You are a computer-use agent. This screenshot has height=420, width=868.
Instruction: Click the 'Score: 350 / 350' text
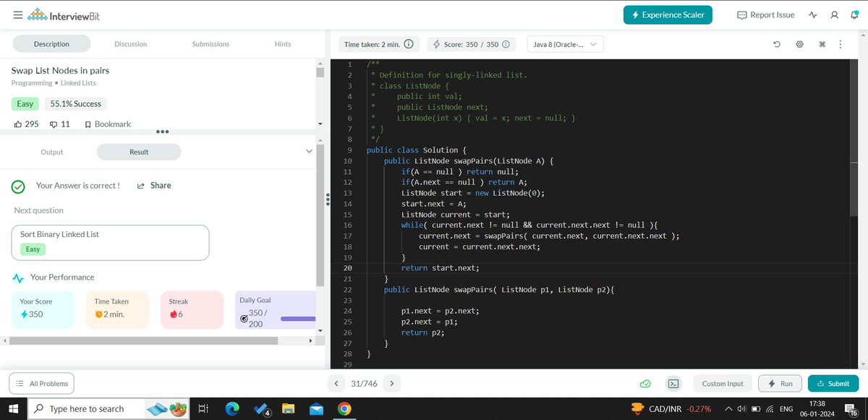[472, 44]
